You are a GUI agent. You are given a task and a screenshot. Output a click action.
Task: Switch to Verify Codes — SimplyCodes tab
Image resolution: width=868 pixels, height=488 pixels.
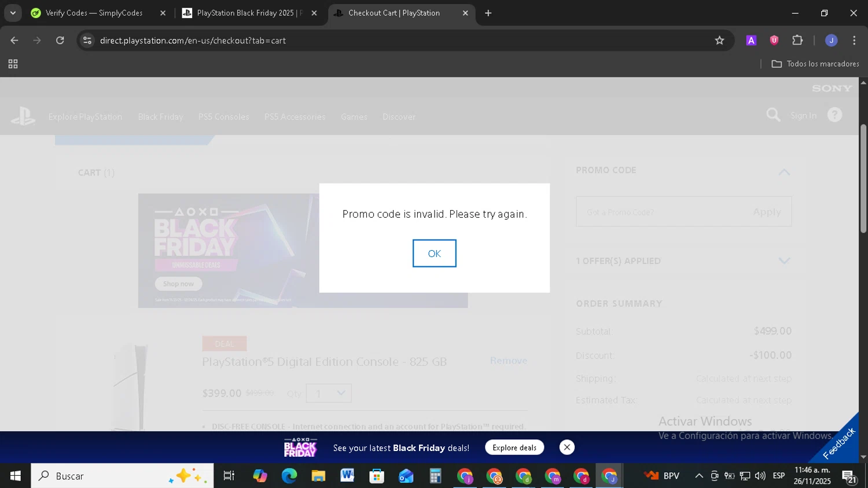(x=94, y=13)
